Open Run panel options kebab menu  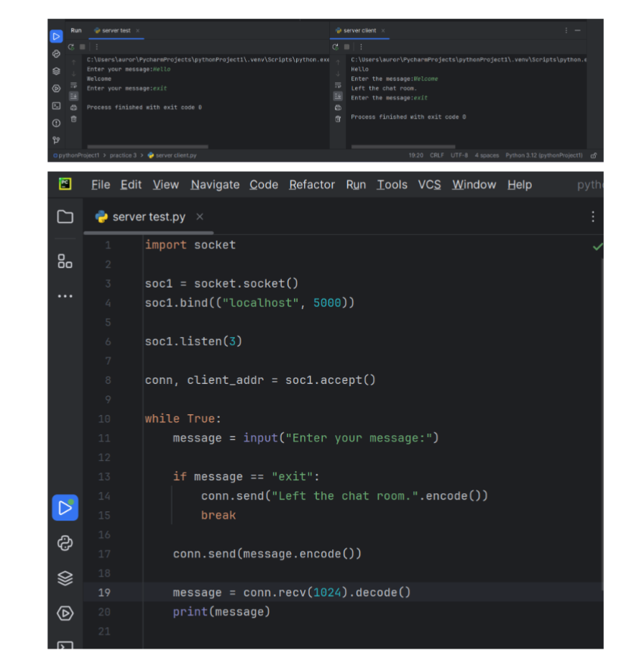(566, 31)
